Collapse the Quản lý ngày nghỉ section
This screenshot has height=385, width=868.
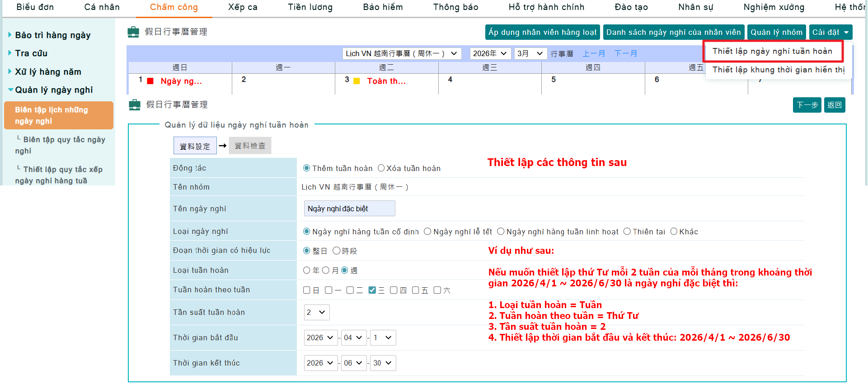pyautogui.click(x=10, y=90)
